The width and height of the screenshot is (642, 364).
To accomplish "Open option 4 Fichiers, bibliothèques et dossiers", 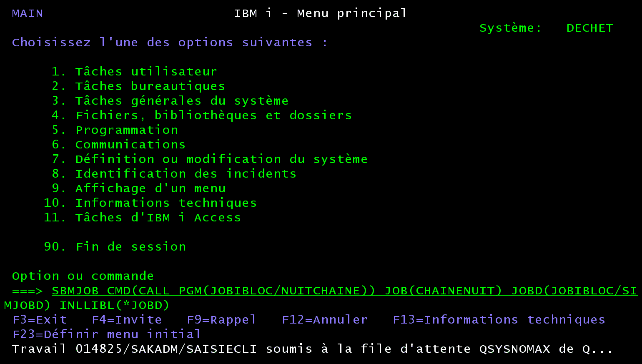I will (202, 115).
